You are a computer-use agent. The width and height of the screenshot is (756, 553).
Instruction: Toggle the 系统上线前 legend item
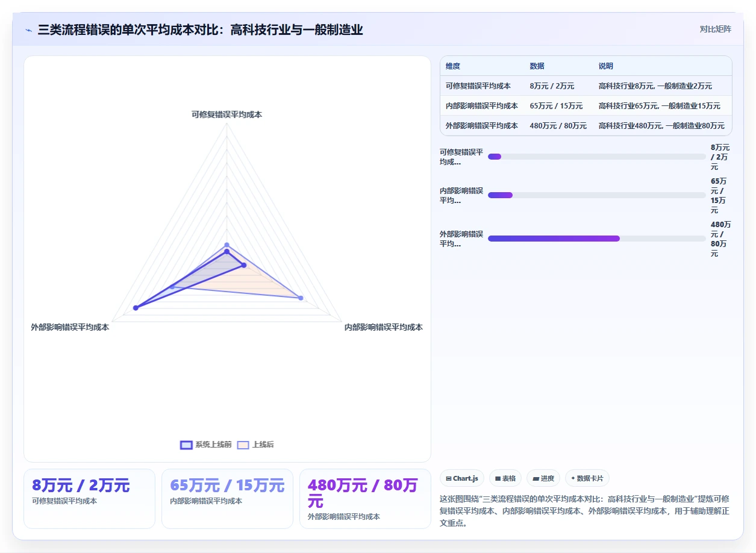click(206, 445)
